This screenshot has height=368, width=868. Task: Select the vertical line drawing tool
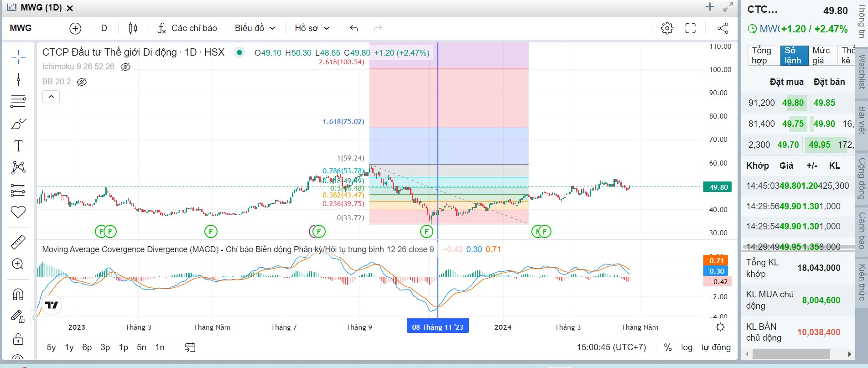click(18, 80)
